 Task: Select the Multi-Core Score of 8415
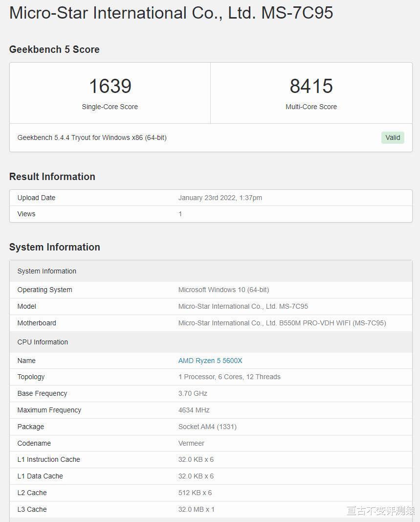click(x=311, y=86)
